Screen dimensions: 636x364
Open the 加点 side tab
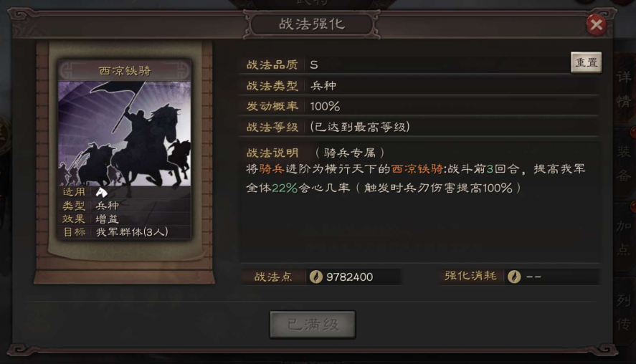[x=623, y=237]
